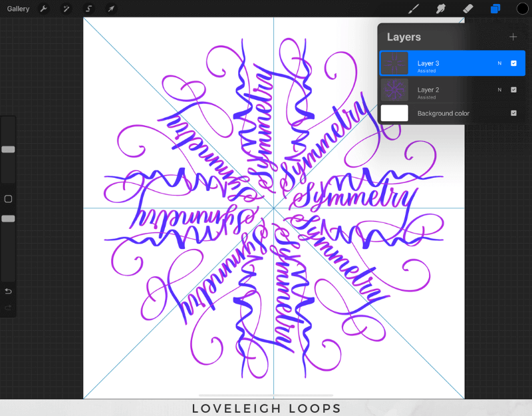The width and height of the screenshot is (532, 416).
Task: Open the Actions menu with the wrench icon
Action: (43, 9)
